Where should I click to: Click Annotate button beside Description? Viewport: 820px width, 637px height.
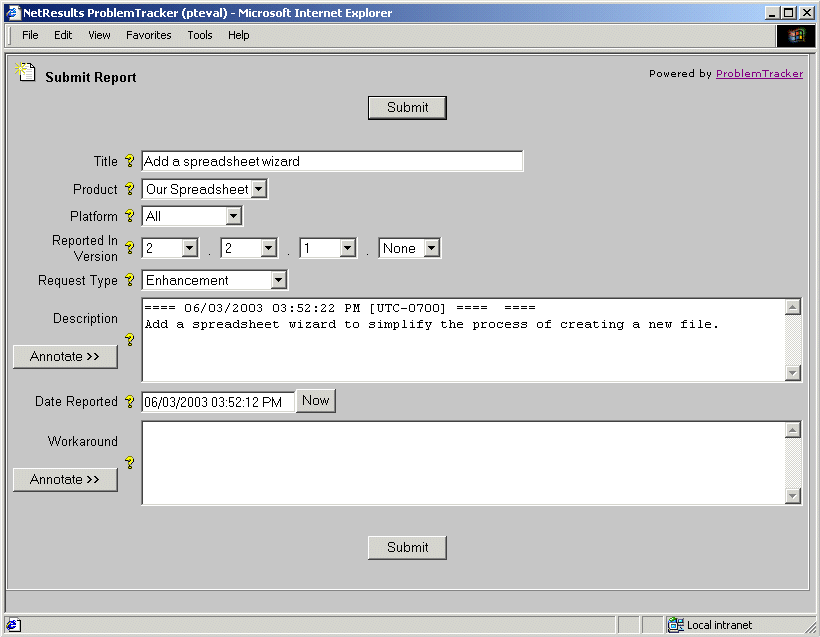tap(65, 356)
